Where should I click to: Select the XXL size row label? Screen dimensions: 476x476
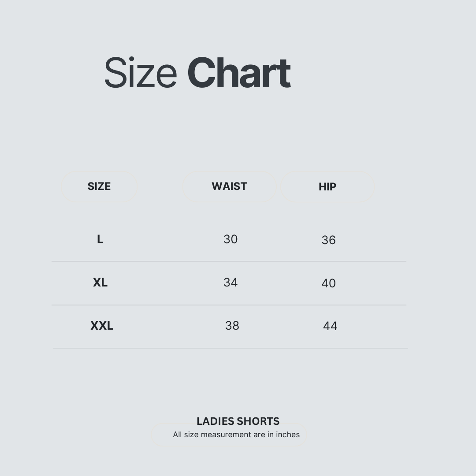102,325
